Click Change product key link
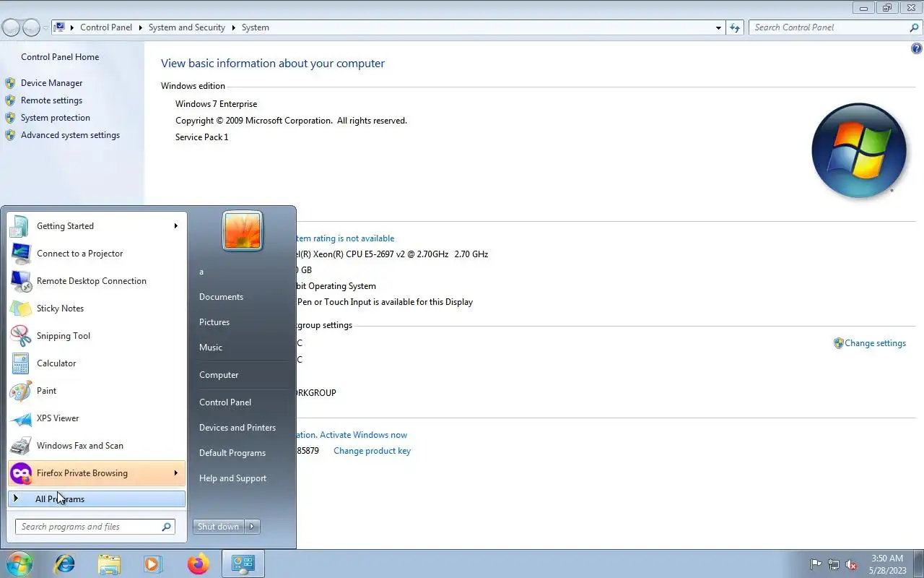924x578 pixels. pos(372,451)
